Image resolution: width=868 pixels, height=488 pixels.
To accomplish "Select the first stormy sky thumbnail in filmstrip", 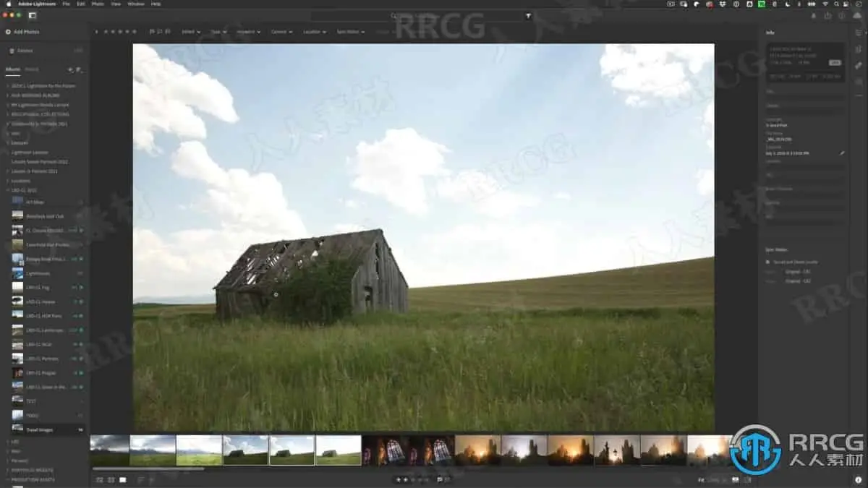I will (109, 450).
